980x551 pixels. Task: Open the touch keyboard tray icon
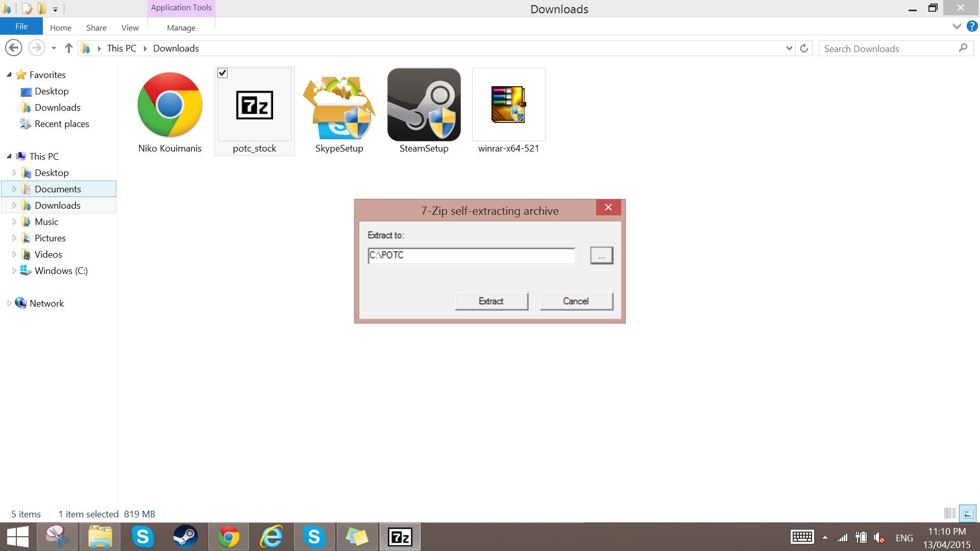click(802, 537)
